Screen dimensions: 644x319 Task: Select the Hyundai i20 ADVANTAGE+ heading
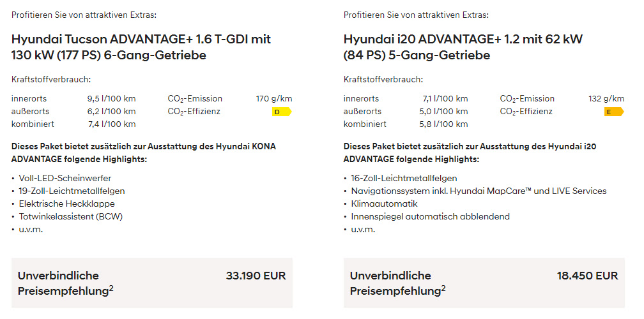(x=463, y=47)
